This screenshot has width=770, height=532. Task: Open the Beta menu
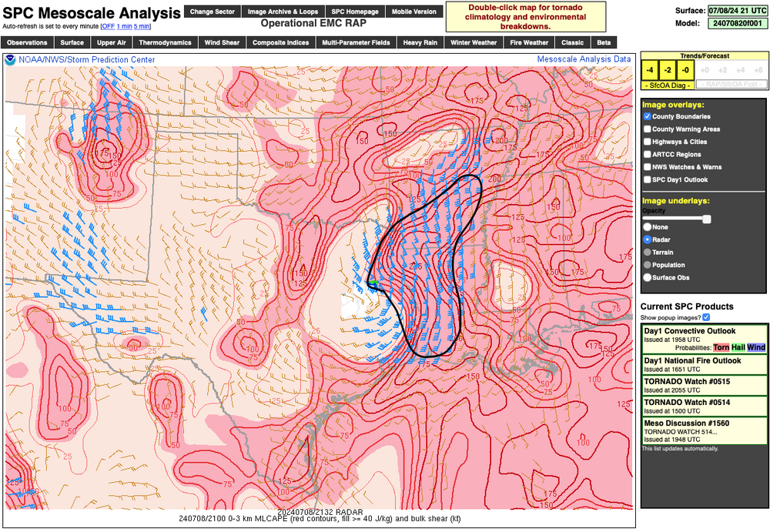coord(604,43)
